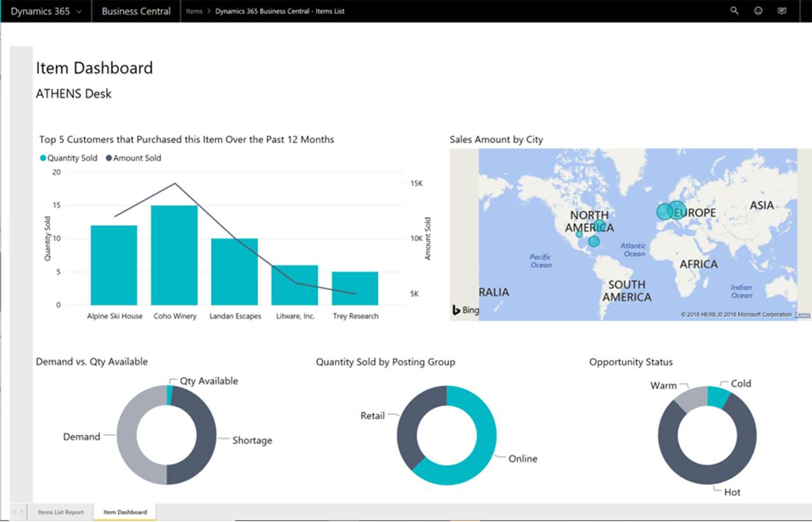Select the Item Dashboard tab
The width and height of the screenshot is (812, 522).
coord(125,512)
